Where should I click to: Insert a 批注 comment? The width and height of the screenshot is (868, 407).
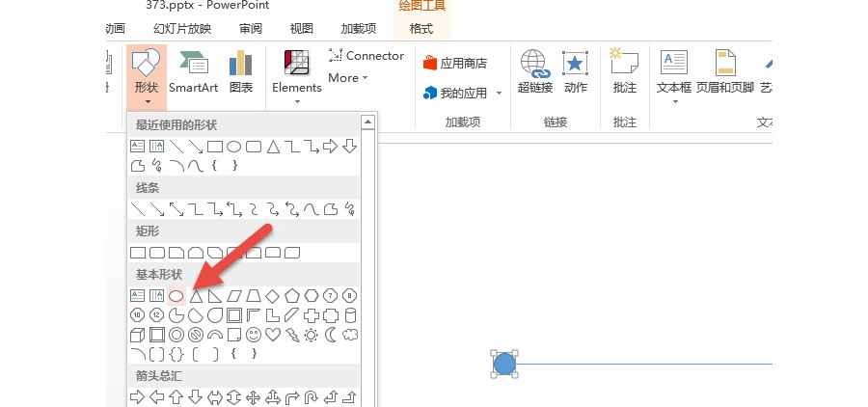point(624,72)
